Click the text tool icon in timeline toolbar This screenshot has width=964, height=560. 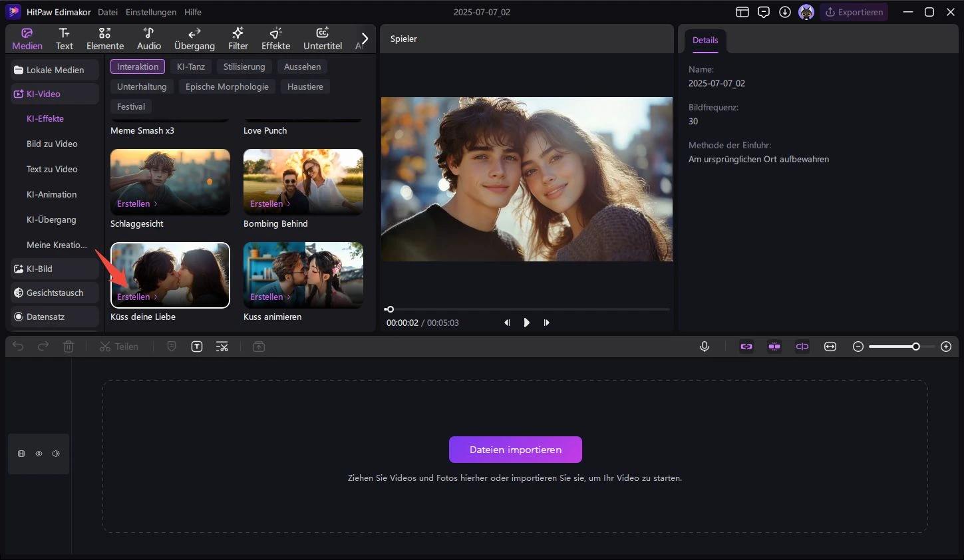click(197, 347)
